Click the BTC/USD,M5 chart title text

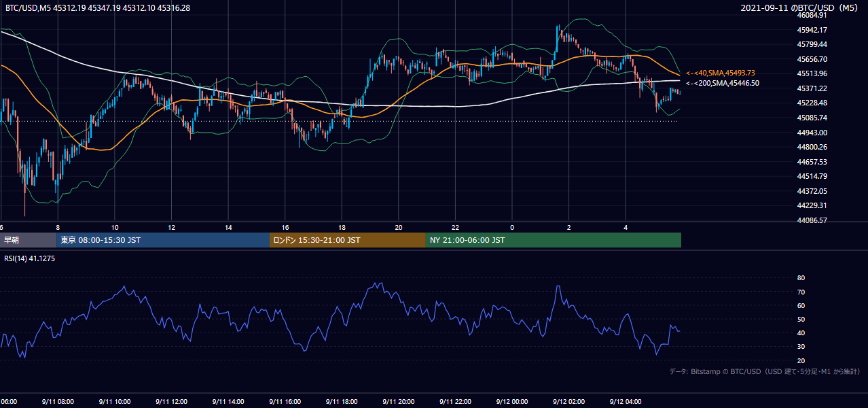pos(98,7)
